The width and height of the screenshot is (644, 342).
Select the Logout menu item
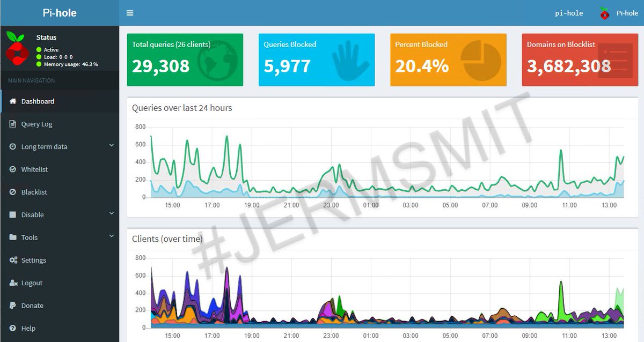click(60, 282)
